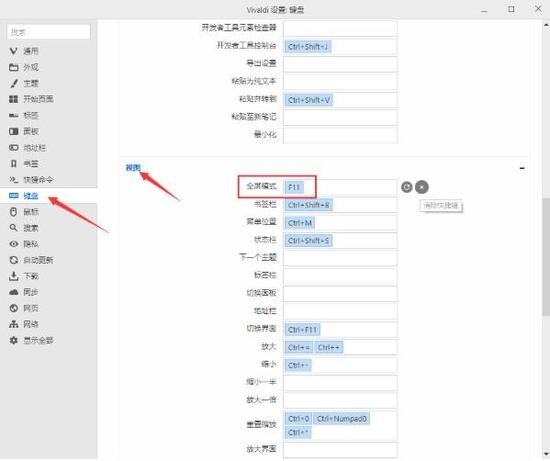Viewport: 550px width, 461px height.
Task: Click the 视图 section heading
Action: tap(133, 168)
